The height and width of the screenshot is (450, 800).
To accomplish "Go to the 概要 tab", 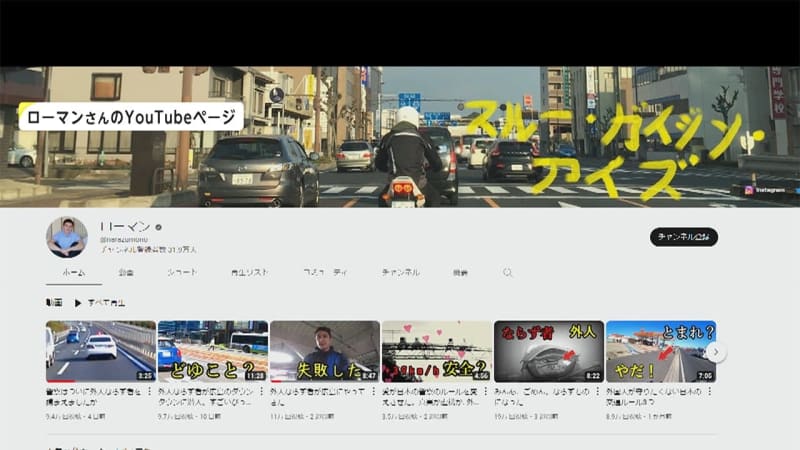I will (x=460, y=272).
